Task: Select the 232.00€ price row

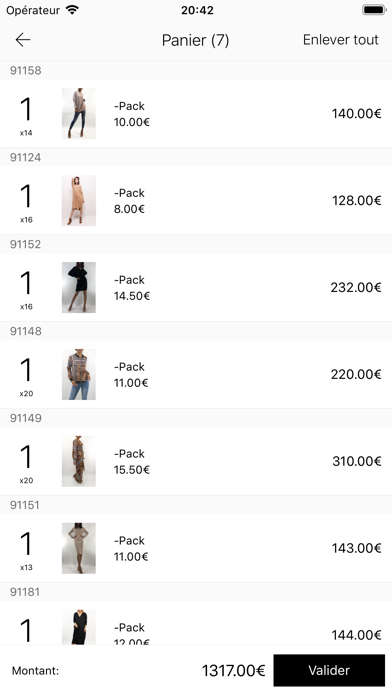Action: 196,288
